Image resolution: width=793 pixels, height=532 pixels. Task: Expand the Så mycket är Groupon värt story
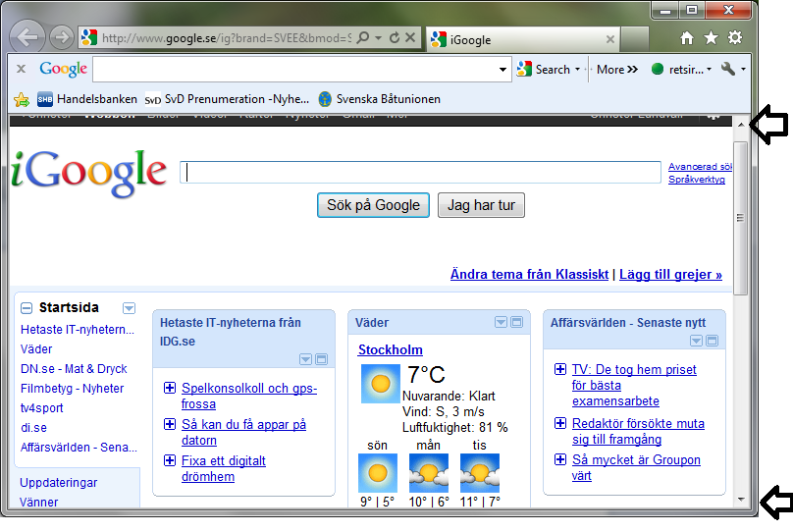pos(560,459)
